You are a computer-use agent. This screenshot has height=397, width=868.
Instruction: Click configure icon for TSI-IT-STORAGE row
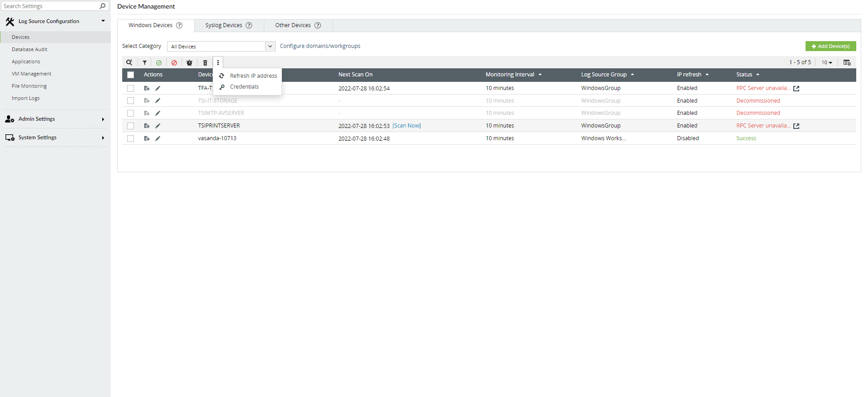point(147,100)
